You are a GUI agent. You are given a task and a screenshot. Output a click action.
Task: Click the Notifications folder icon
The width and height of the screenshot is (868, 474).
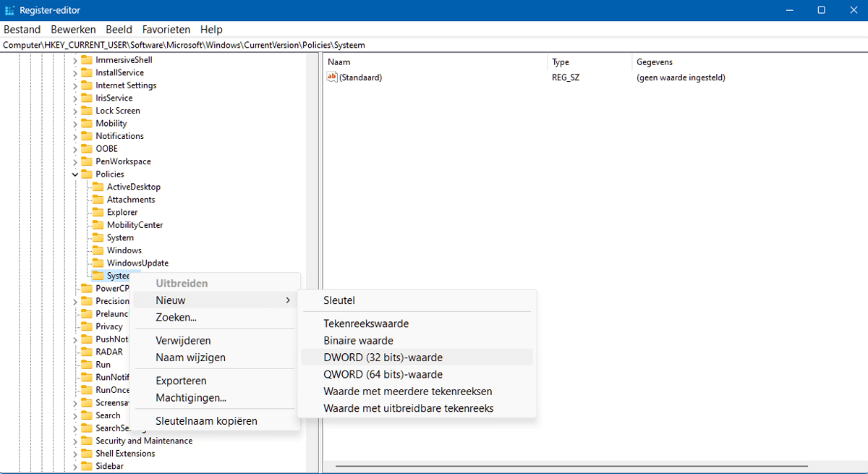click(x=87, y=136)
